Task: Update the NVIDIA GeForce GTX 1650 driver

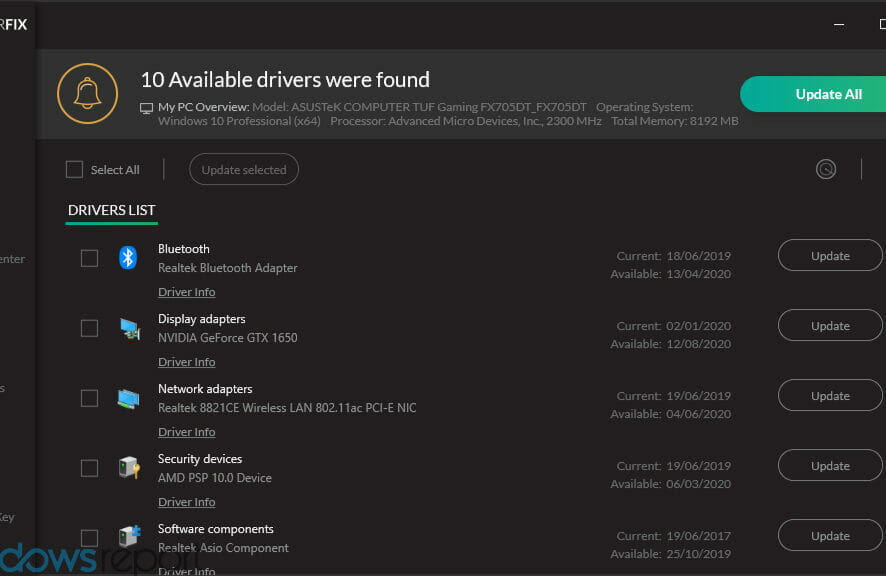Action: 830,326
